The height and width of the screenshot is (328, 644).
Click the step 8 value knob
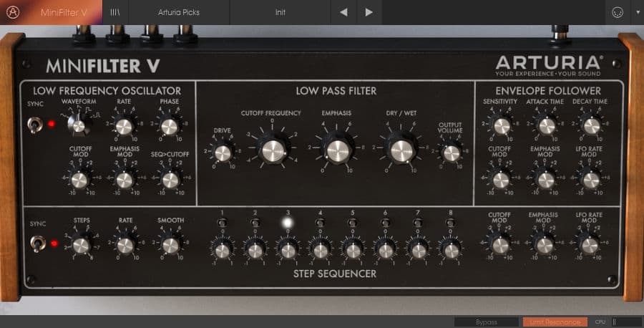pos(451,251)
